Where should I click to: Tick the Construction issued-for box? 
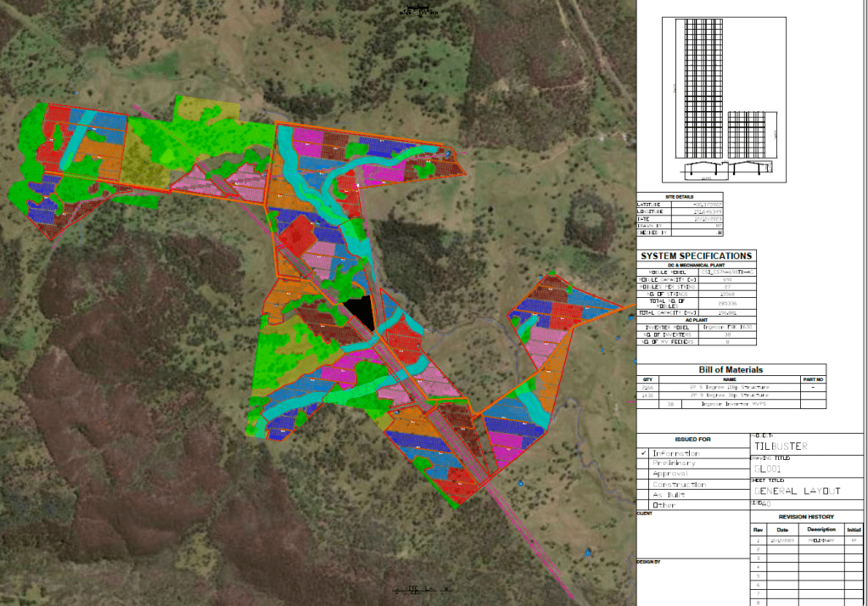644,484
